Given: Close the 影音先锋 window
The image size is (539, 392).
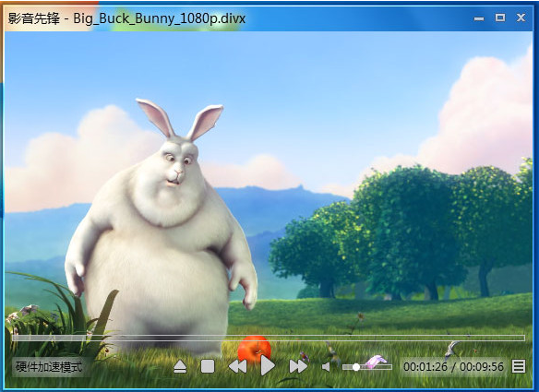Looking at the screenshot, I should [x=521, y=18].
